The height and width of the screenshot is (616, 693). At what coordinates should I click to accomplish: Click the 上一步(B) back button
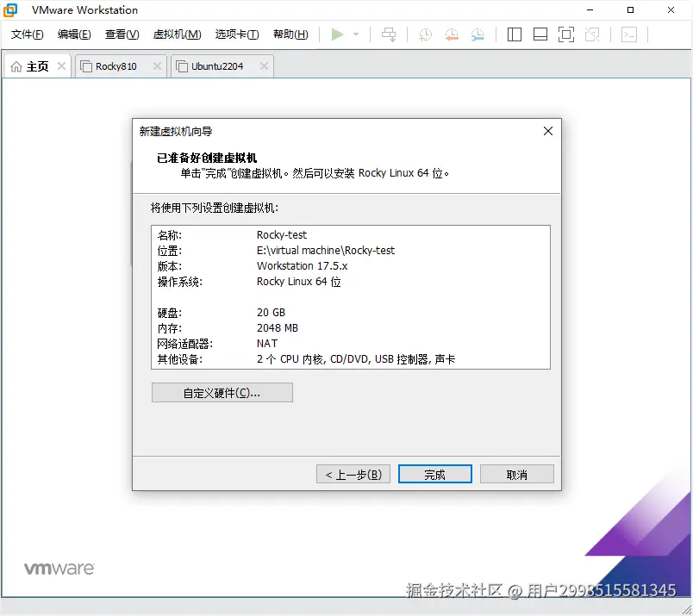point(353,474)
